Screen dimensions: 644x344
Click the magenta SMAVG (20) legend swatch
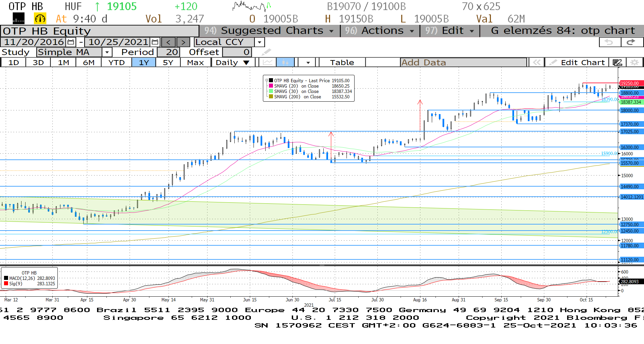[x=271, y=86]
